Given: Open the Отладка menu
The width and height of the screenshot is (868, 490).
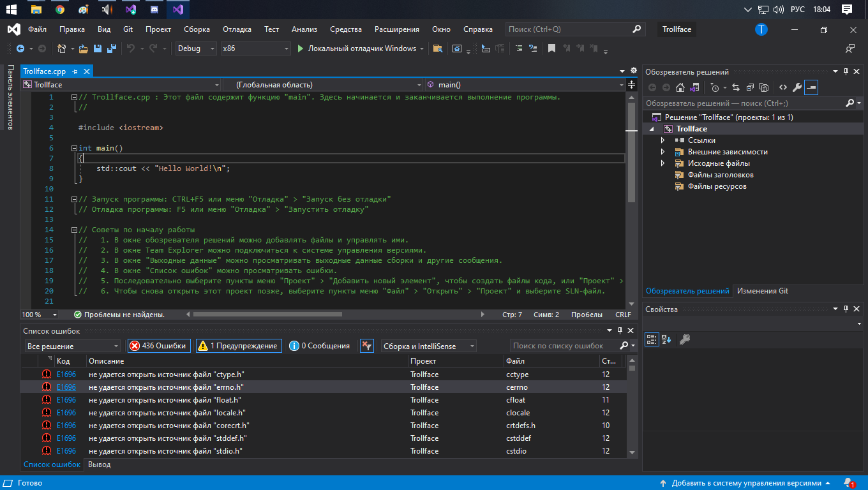Looking at the screenshot, I should (237, 29).
